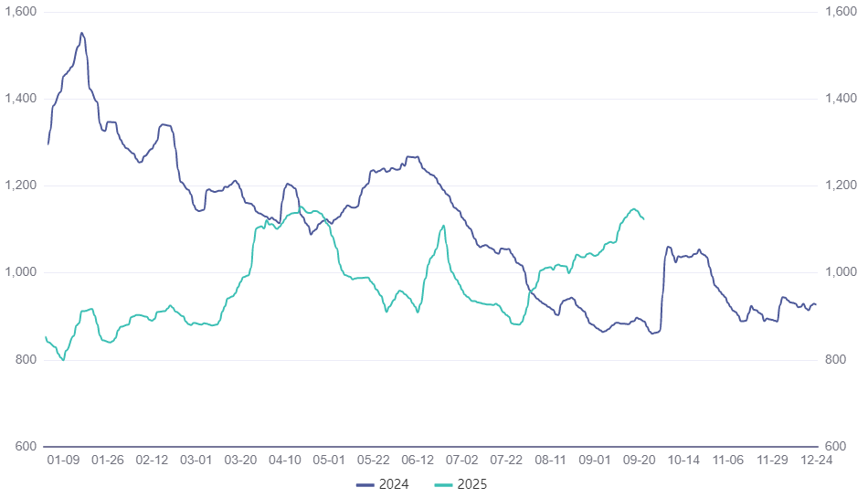Click the 04-10 x-axis tick label
The image size is (868, 498).
[286, 461]
